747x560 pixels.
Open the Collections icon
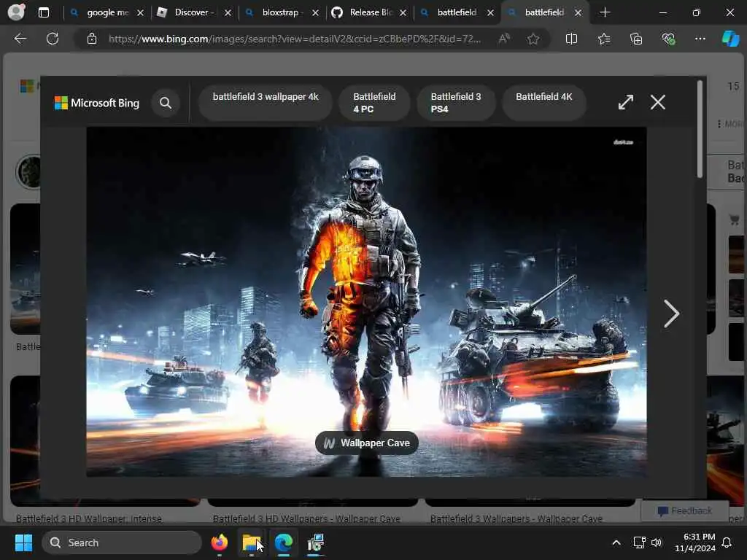tap(636, 39)
